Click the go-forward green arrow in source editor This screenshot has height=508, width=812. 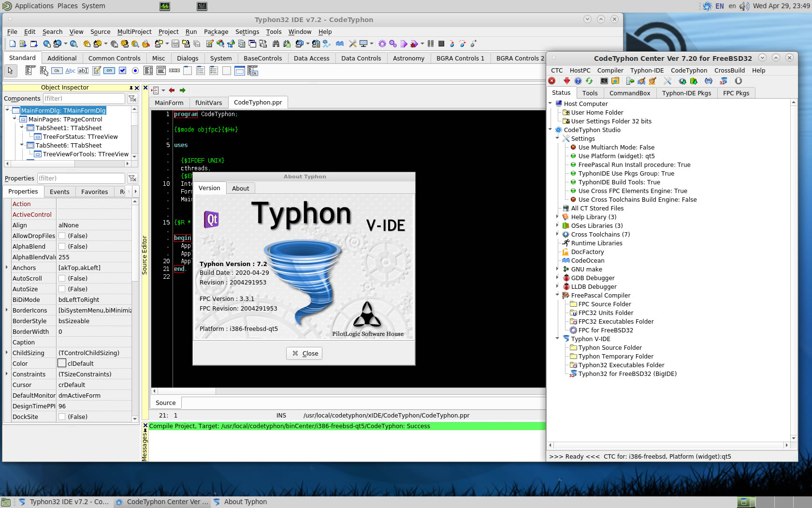click(x=182, y=90)
